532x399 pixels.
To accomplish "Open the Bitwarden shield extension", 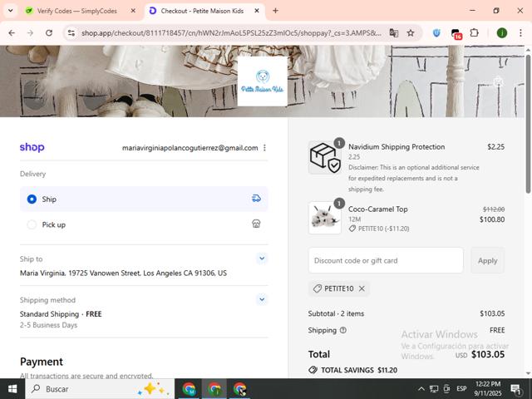I will [x=436, y=33].
